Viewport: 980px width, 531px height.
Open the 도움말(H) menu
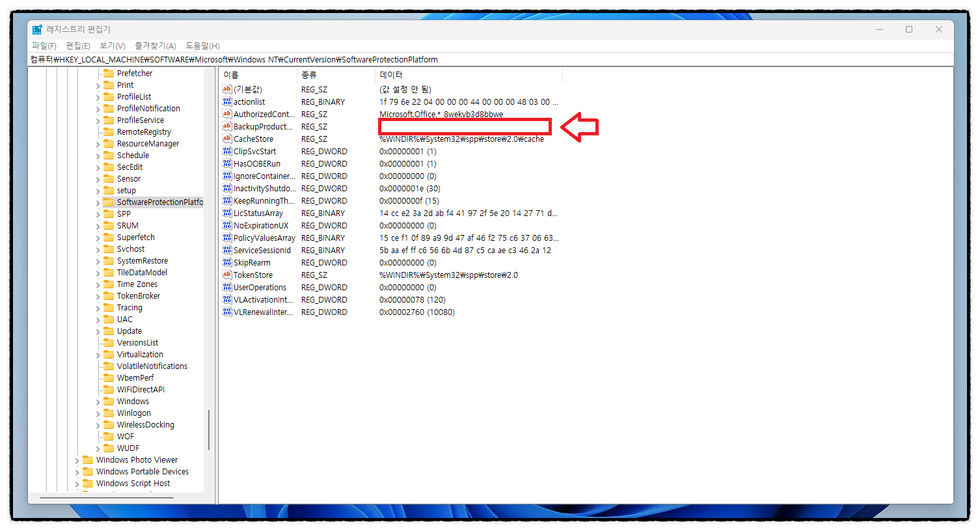coord(202,46)
